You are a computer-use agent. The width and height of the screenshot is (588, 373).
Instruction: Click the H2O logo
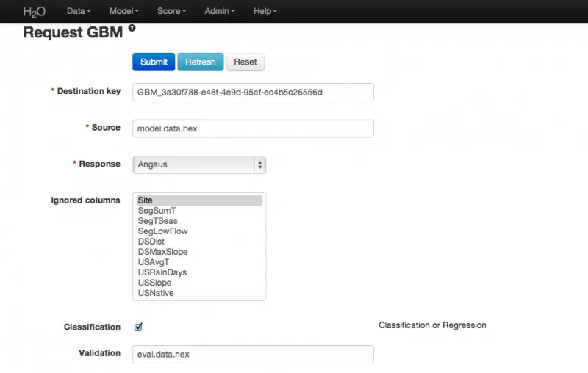click(34, 11)
